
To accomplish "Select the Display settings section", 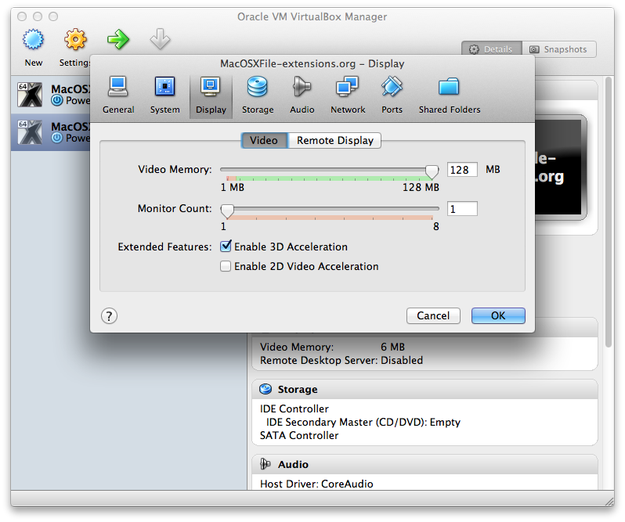I will point(211,95).
